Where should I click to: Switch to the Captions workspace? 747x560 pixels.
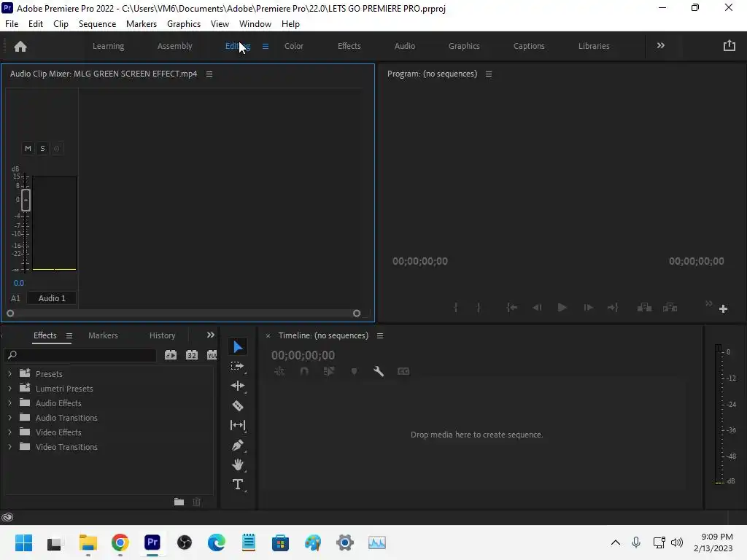(529, 46)
